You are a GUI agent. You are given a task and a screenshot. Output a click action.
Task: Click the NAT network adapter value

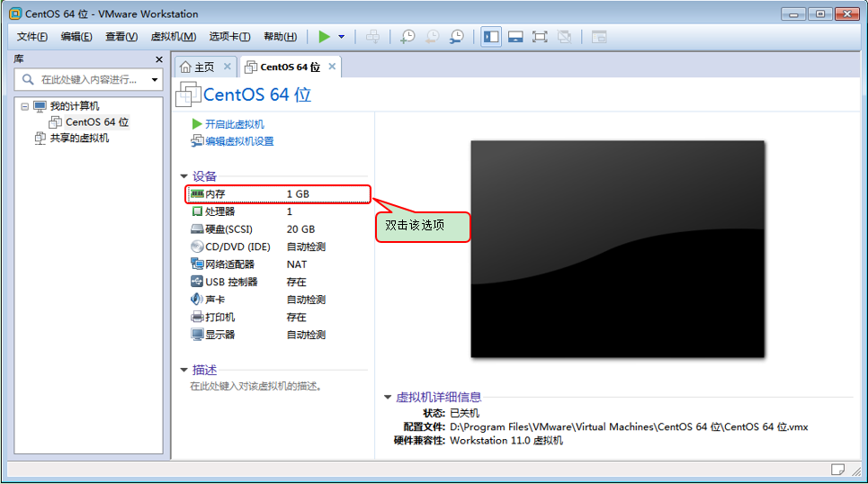point(297,264)
